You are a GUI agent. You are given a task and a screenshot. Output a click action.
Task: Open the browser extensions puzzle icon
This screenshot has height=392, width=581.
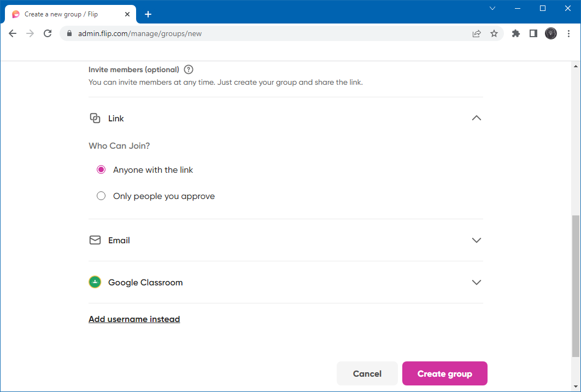coord(515,33)
